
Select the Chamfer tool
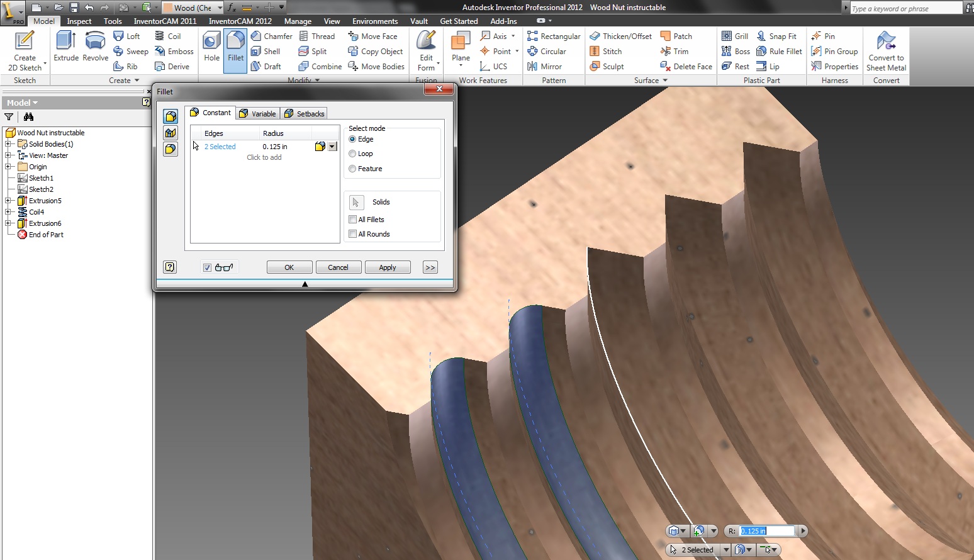click(272, 36)
